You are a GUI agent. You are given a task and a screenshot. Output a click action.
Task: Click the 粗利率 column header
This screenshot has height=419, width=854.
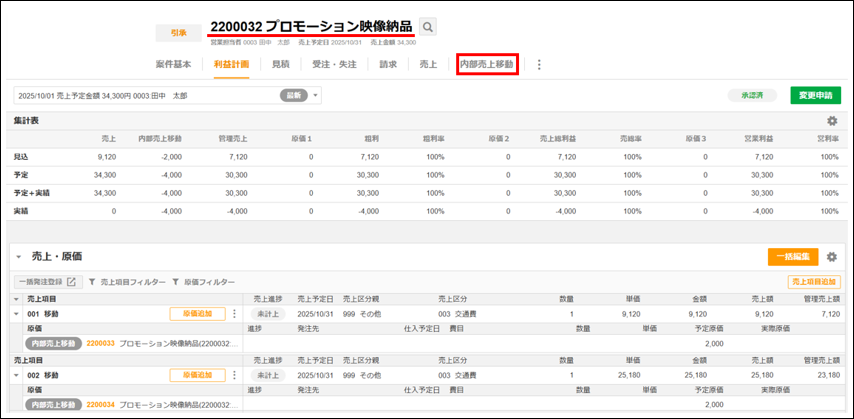434,139
